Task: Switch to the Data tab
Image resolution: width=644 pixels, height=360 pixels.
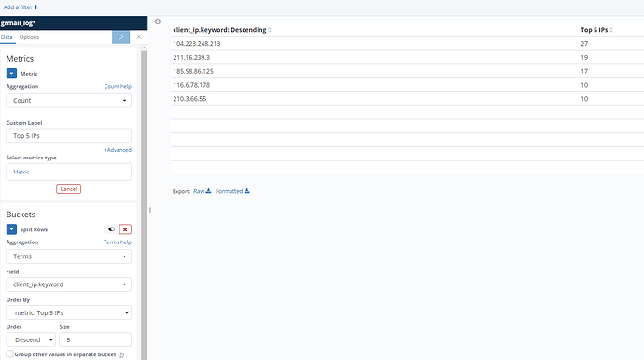Action: [7, 37]
